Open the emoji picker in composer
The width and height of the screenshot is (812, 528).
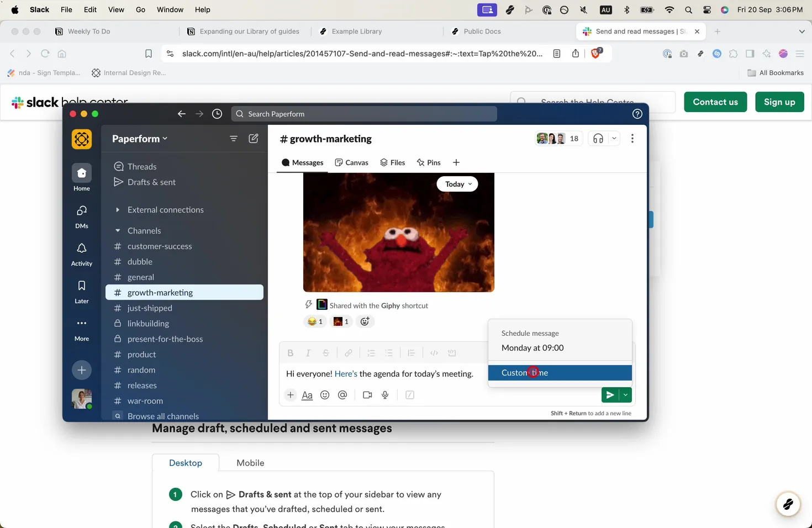point(325,395)
